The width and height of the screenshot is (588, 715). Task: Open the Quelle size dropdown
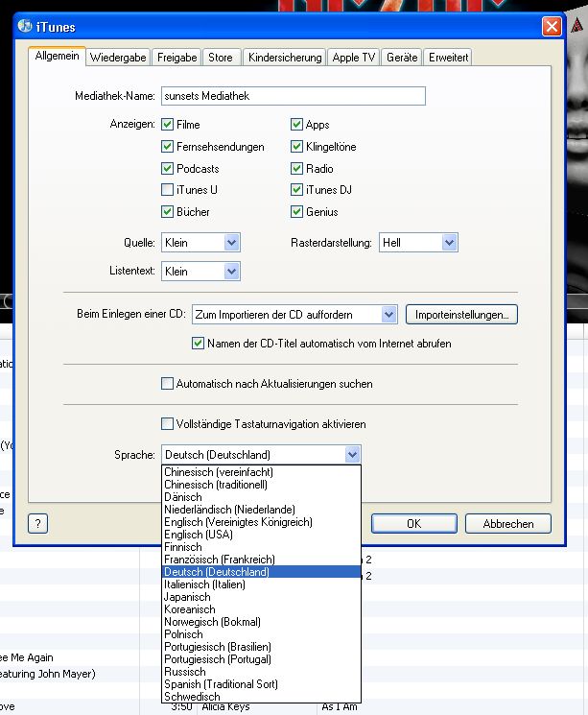(x=200, y=243)
